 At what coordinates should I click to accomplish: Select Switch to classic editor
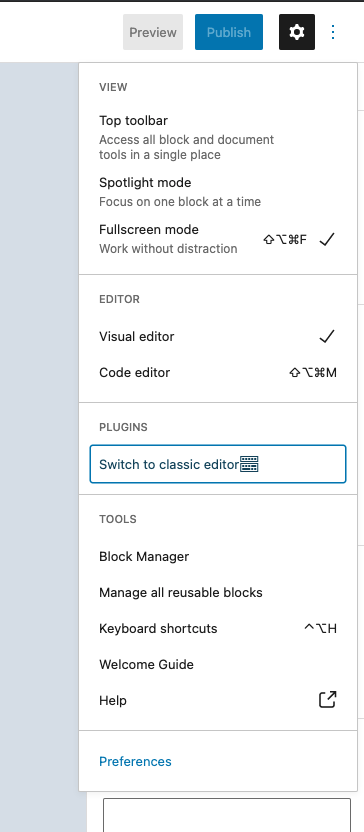(218, 464)
